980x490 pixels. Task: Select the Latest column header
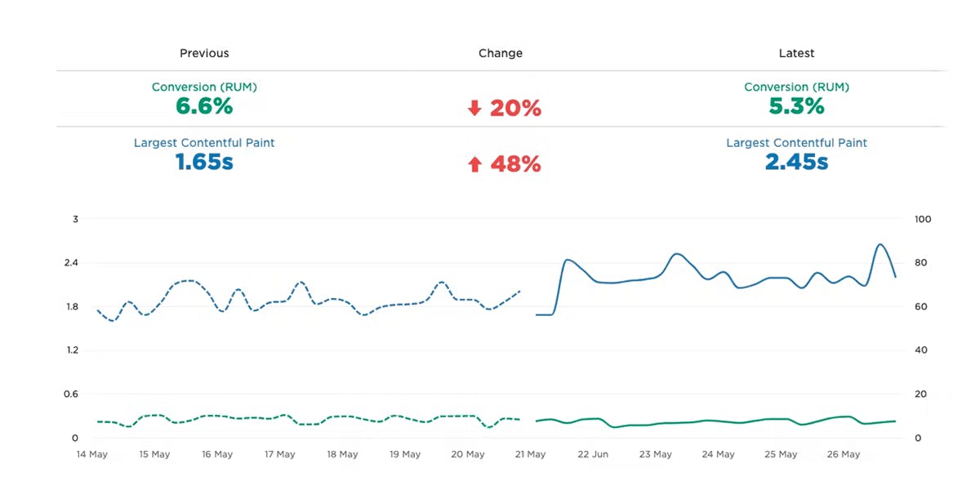(x=796, y=53)
